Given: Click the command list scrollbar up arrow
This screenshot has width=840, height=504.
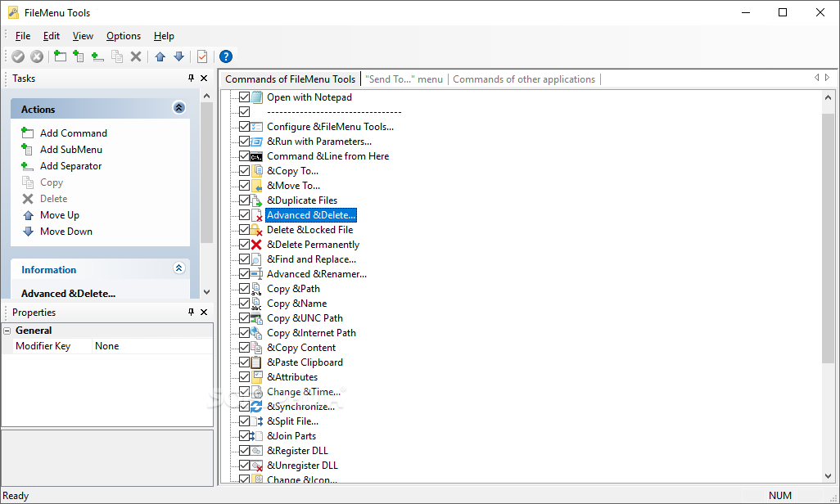Looking at the screenshot, I should (829, 97).
